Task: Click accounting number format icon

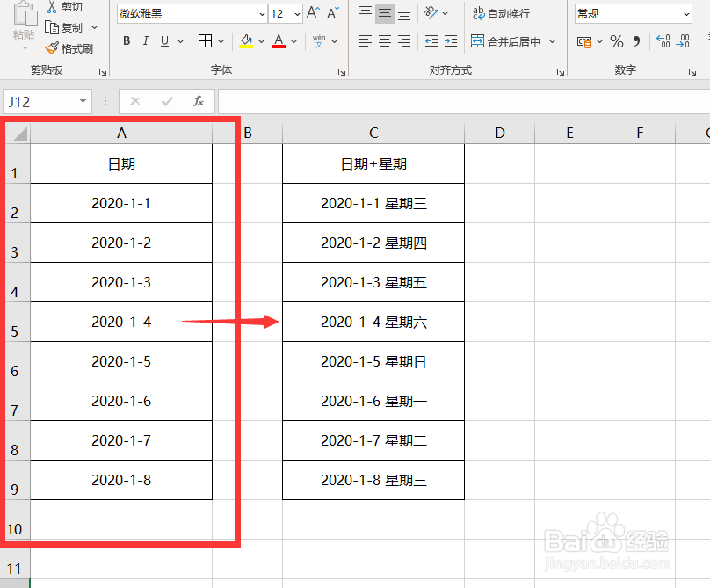Action: (584, 42)
